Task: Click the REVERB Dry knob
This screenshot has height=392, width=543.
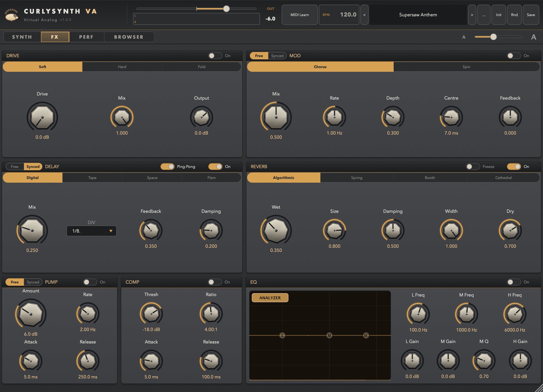Action: 510,230
